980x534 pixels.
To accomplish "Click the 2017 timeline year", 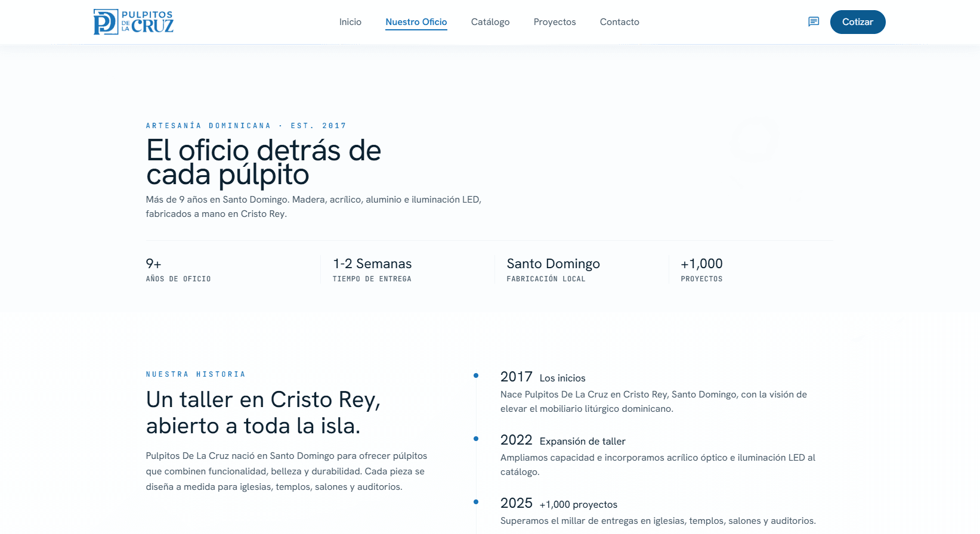I will (x=517, y=377).
